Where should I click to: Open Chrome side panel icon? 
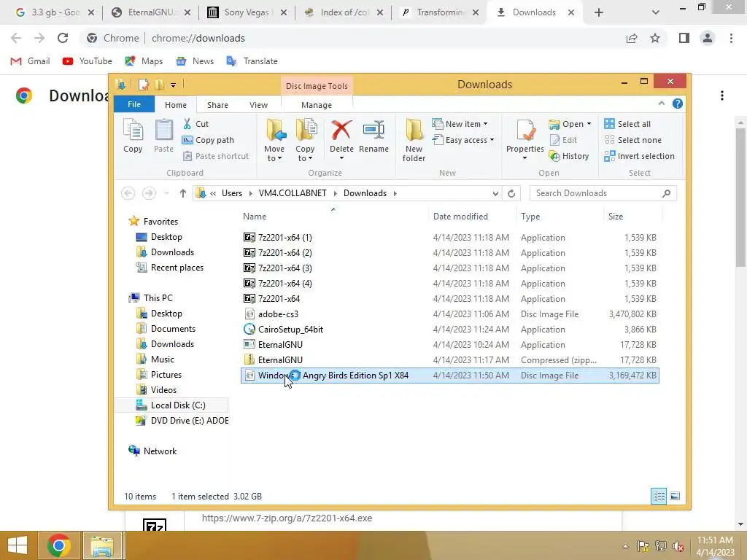(x=684, y=38)
